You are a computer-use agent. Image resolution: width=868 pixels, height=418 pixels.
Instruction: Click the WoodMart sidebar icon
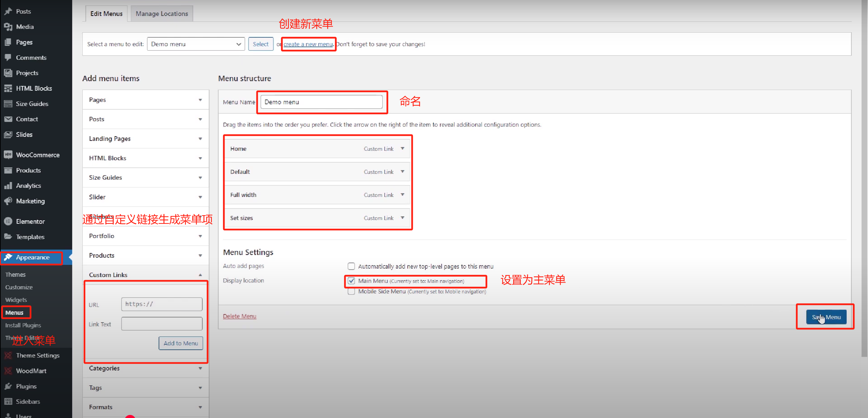pos(8,370)
